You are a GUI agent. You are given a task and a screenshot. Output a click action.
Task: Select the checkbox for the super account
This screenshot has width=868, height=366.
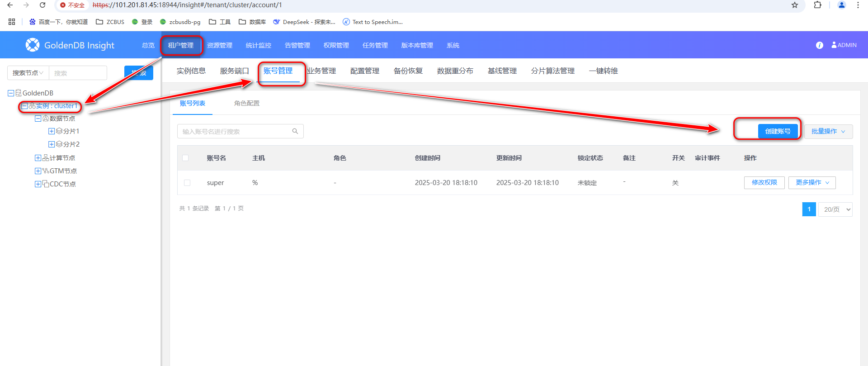click(x=187, y=183)
